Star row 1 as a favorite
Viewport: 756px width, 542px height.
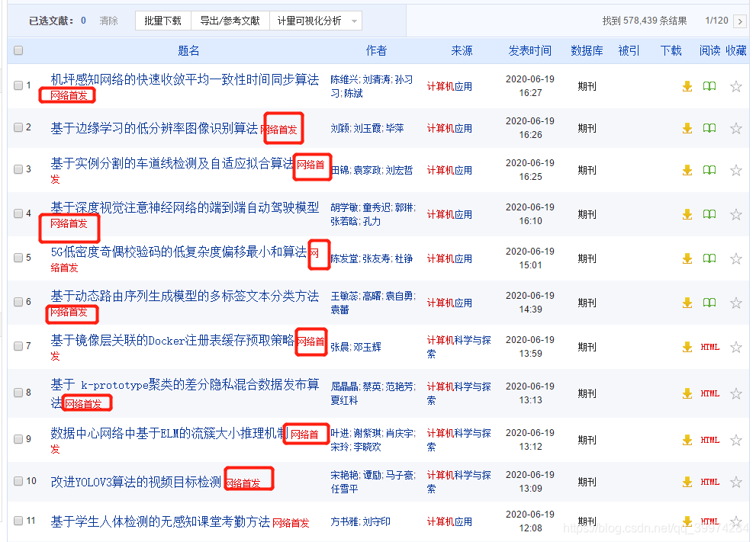pyautogui.click(x=735, y=87)
